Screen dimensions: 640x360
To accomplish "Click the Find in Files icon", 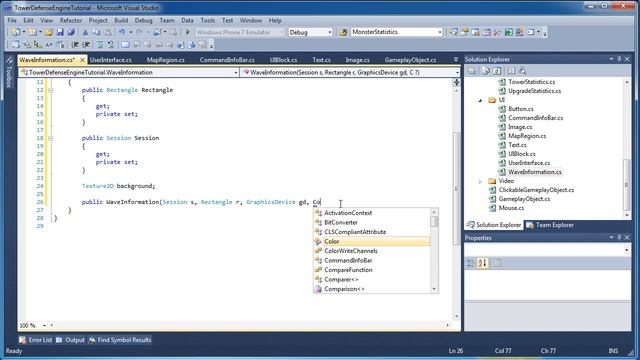I will (x=343, y=32).
